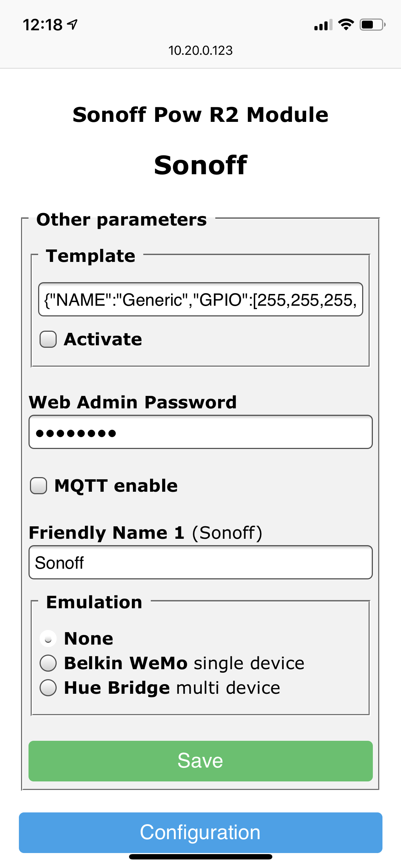Click the Friendly Name 1 text field

[x=200, y=563]
